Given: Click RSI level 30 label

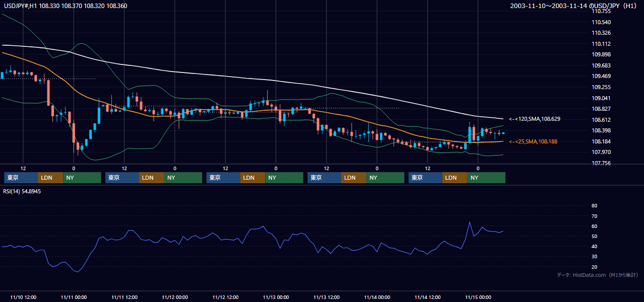Looking at the screenshot, I should coord(594,257).
